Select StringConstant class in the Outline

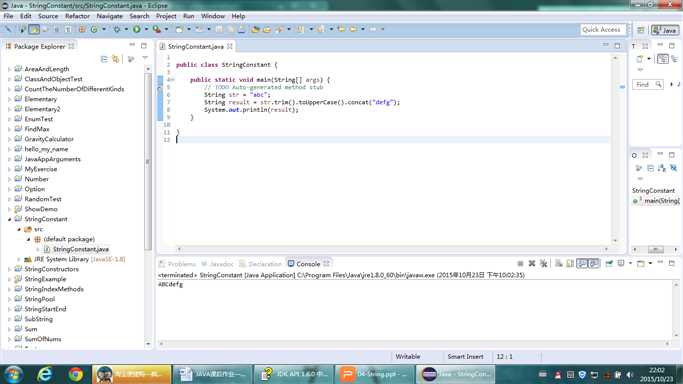[x=653, y=191]
